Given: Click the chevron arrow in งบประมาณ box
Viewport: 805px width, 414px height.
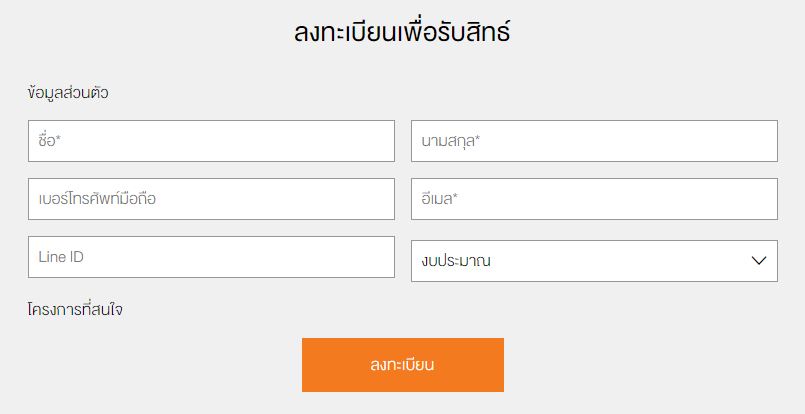Looking at the screenshot, I should (758, 261).
